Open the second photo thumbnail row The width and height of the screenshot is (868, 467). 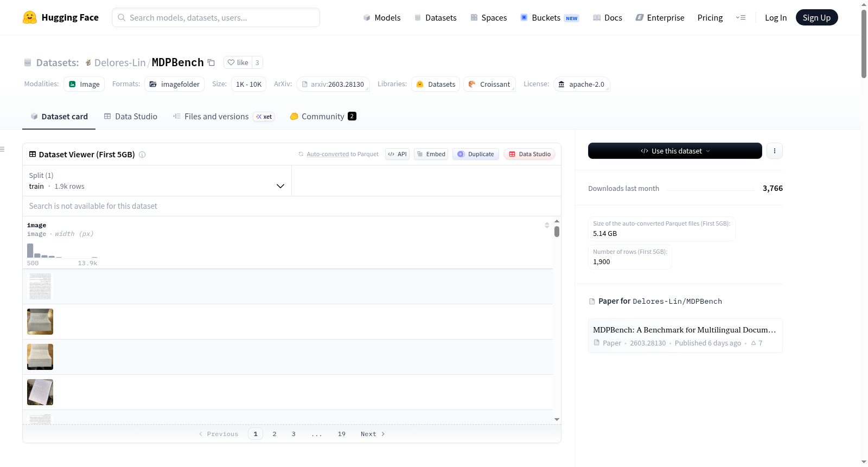[x=40, y=322]
